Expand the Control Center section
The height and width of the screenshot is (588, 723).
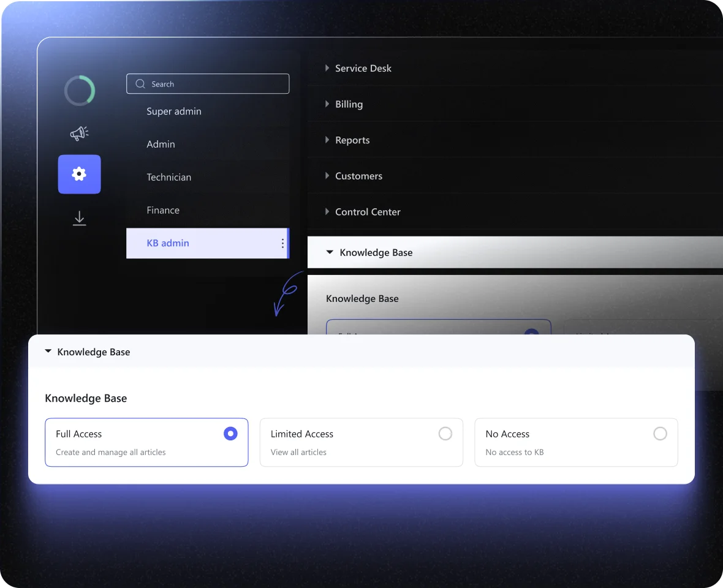click(x=327, y=212)
